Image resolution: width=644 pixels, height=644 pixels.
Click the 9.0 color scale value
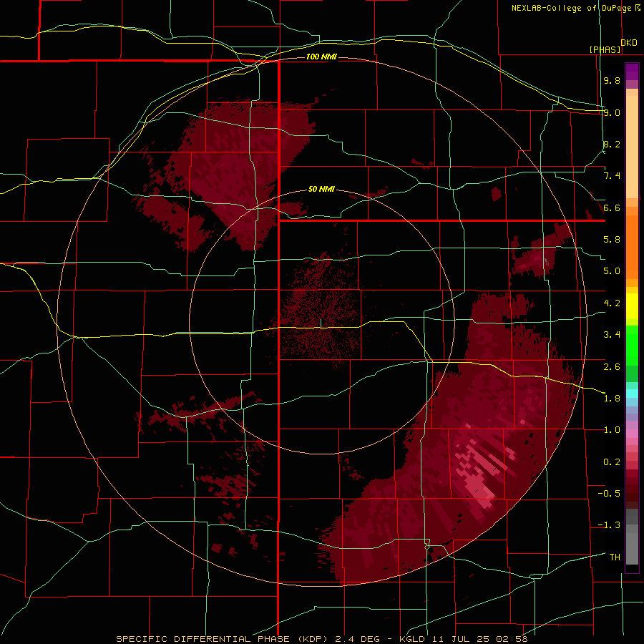(612, 112)
